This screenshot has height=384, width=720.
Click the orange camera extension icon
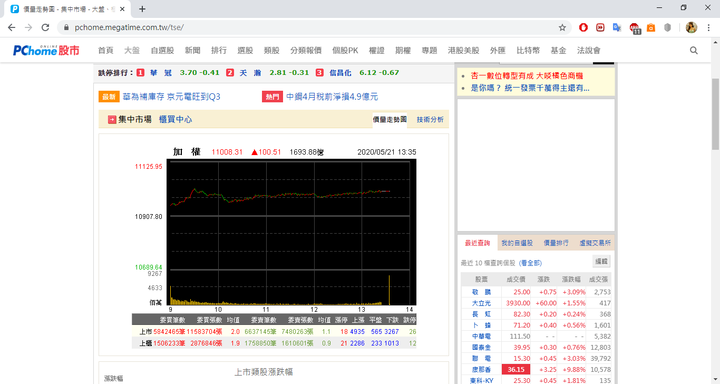tap(651, 28)
